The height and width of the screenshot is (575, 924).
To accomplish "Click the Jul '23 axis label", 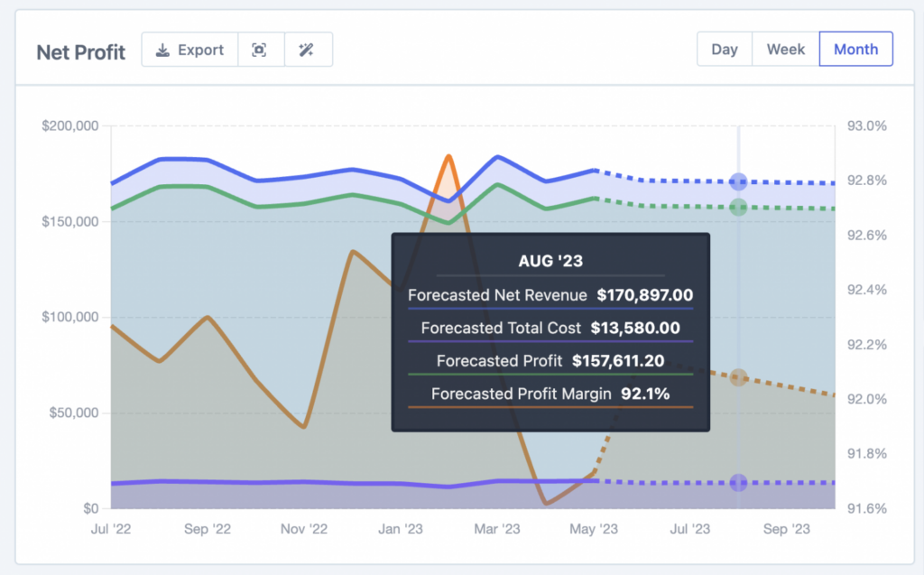I will coord(689,529).
